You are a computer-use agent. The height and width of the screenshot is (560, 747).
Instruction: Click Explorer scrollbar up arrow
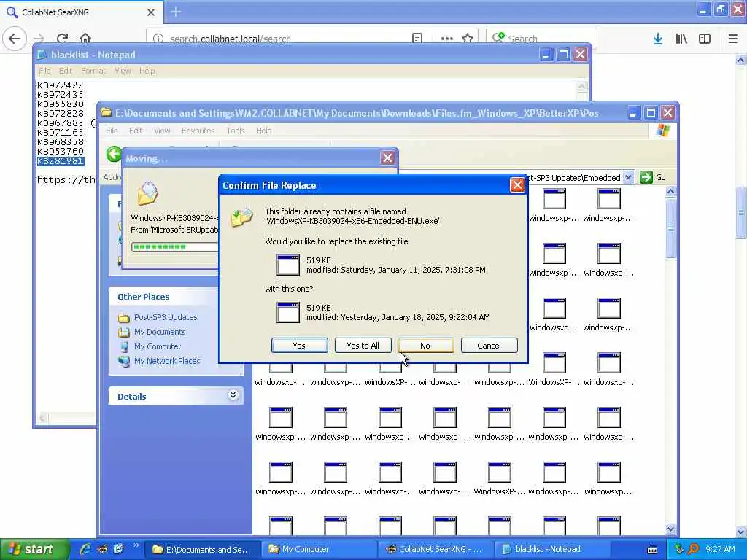point(670,192)
